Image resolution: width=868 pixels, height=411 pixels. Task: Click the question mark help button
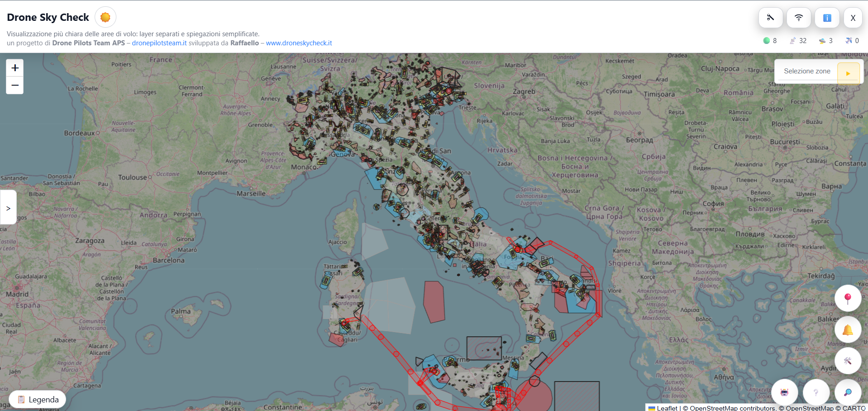[x=816, y=392]
